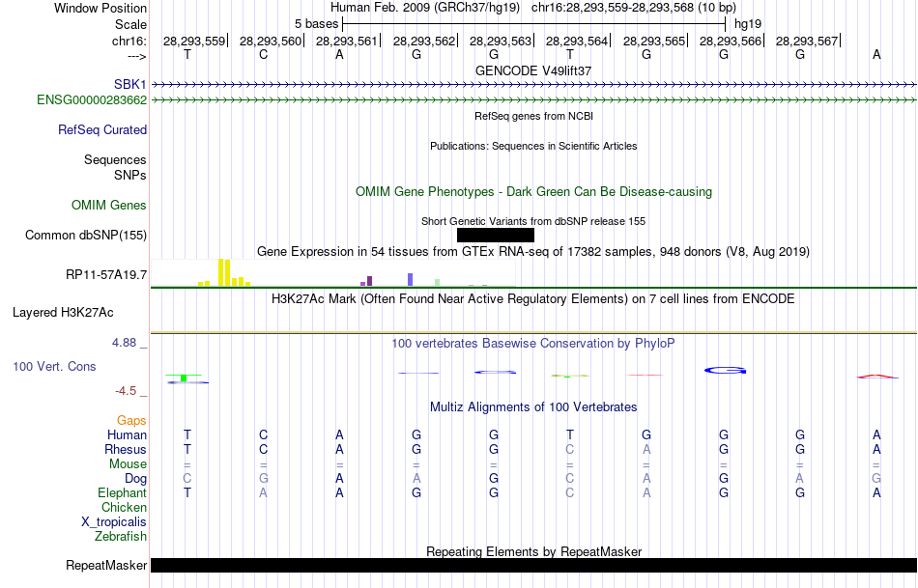Click the -4.5 PhyloP scale value
The height and width of the screenshot is (588, 918).
[x=126, y=391]
